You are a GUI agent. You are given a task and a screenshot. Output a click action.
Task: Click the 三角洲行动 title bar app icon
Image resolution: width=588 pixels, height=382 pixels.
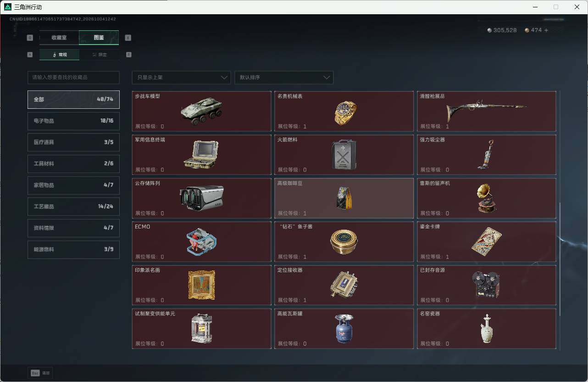point(8,7)
